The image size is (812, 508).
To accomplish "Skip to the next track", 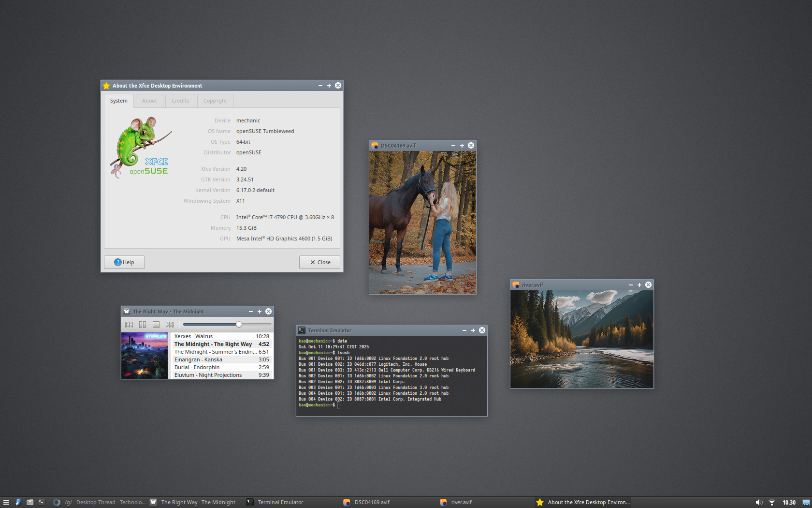I will (x=170, y=325).
